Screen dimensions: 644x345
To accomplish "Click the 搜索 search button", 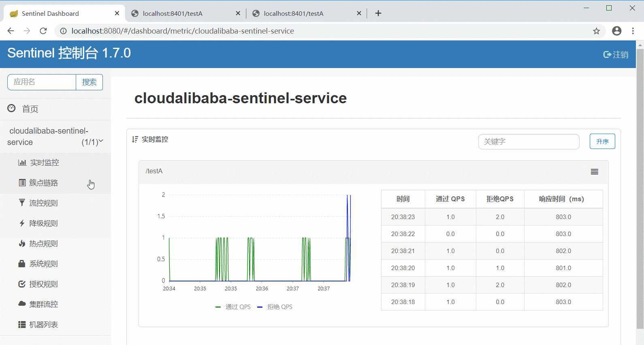I will [x=89, y=82].
